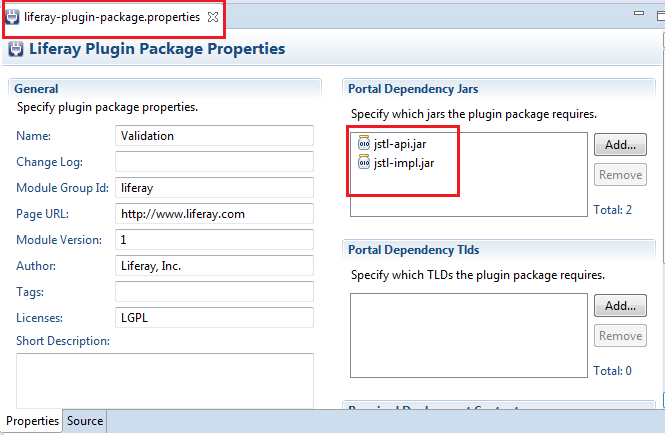
Task: Click the Author field with Liferay, Inc.
Action: pos(214,265)
